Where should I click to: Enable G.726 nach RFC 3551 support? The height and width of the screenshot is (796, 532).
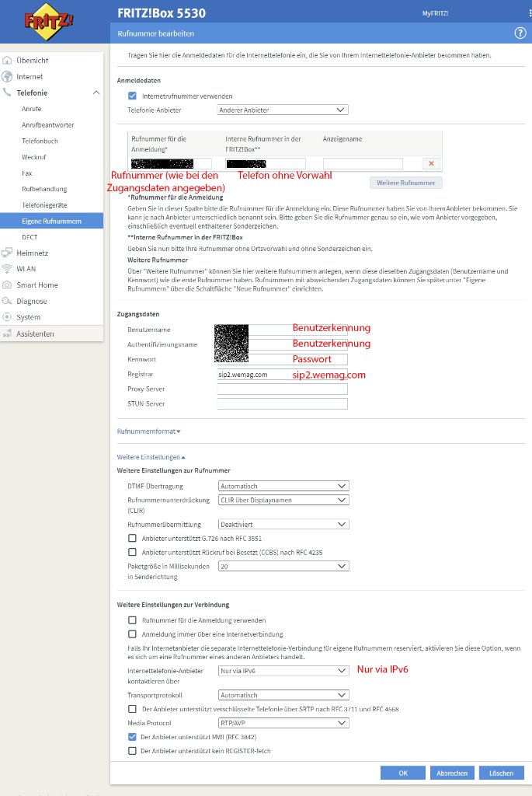tap(132, 538)
